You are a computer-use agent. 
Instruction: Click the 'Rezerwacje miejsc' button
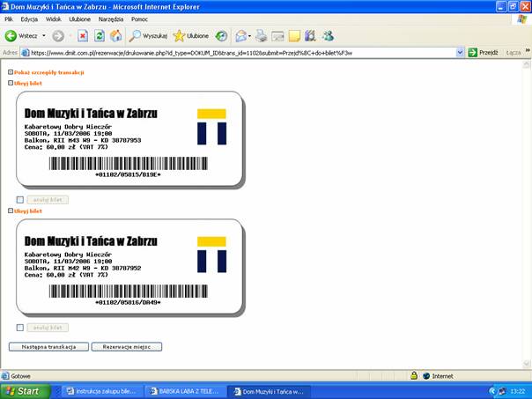126,347
